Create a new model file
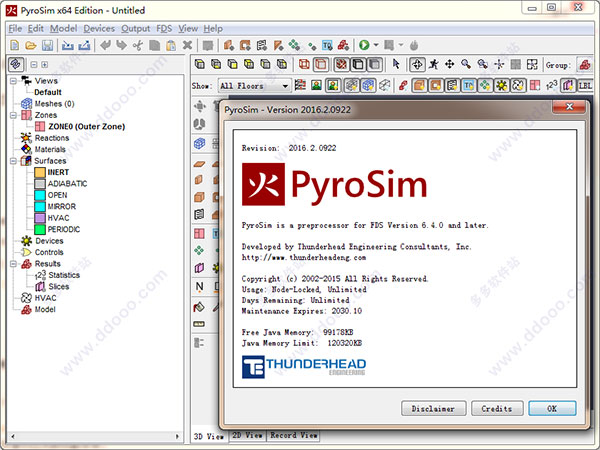The width and height of the screenshot is (600, 450). 15,46
